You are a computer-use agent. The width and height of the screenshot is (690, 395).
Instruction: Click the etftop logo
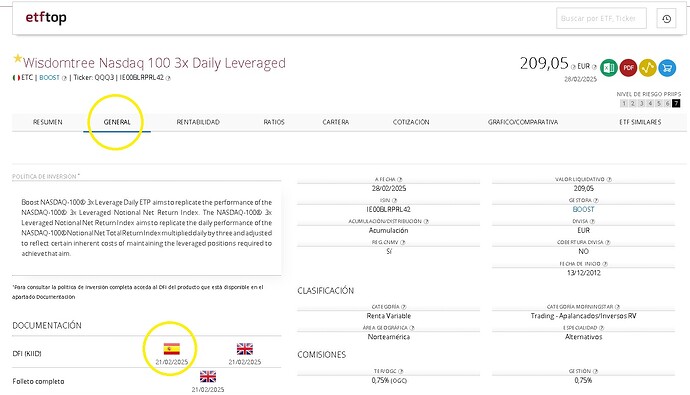(x=46, y=18)
